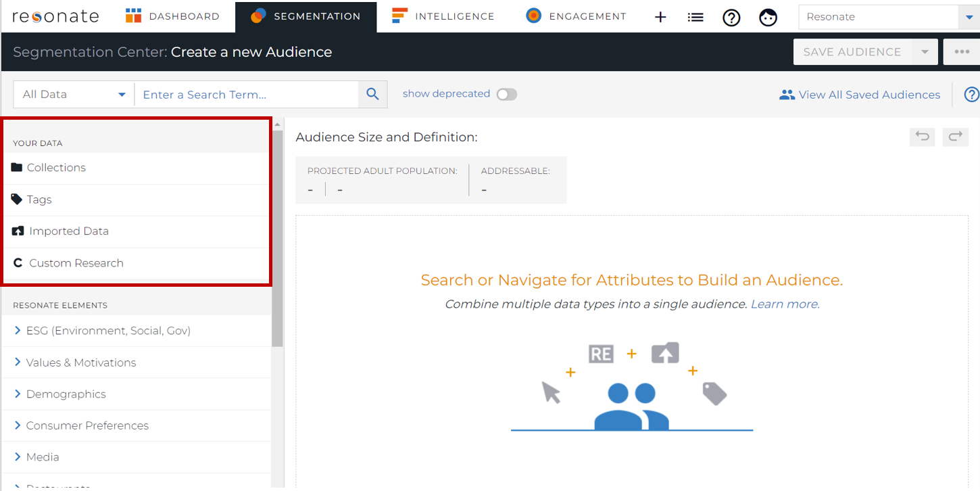Click the Imported Data upload icon

click(x=18, y=231)
